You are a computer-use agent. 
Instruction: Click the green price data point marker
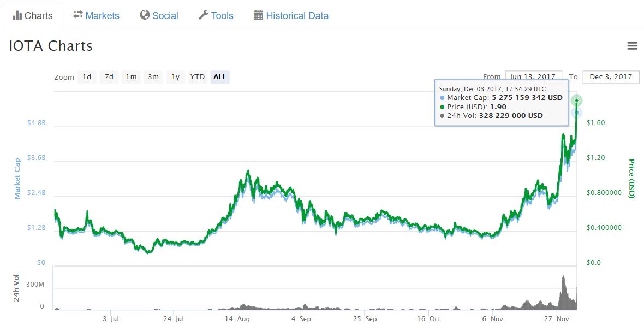coord(577,101)
